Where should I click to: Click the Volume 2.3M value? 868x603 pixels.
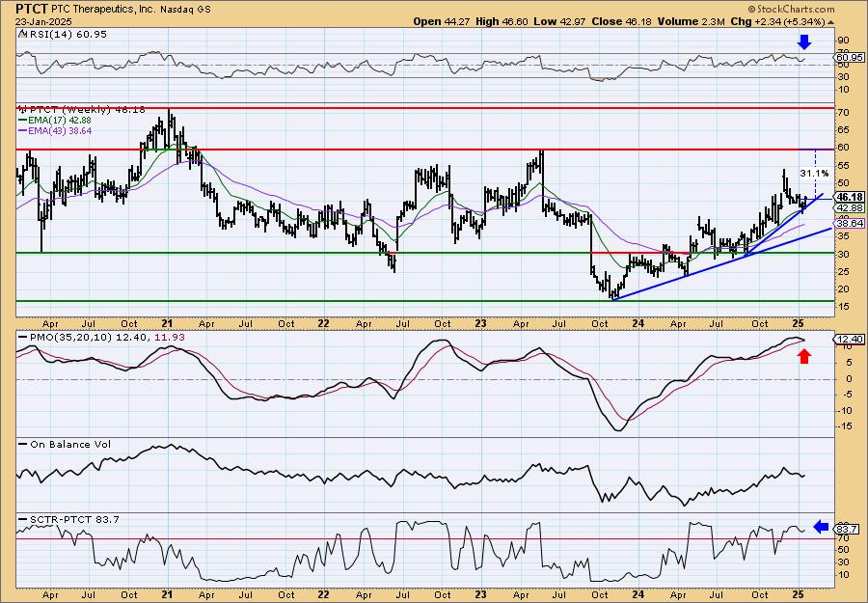click(691, 22)
